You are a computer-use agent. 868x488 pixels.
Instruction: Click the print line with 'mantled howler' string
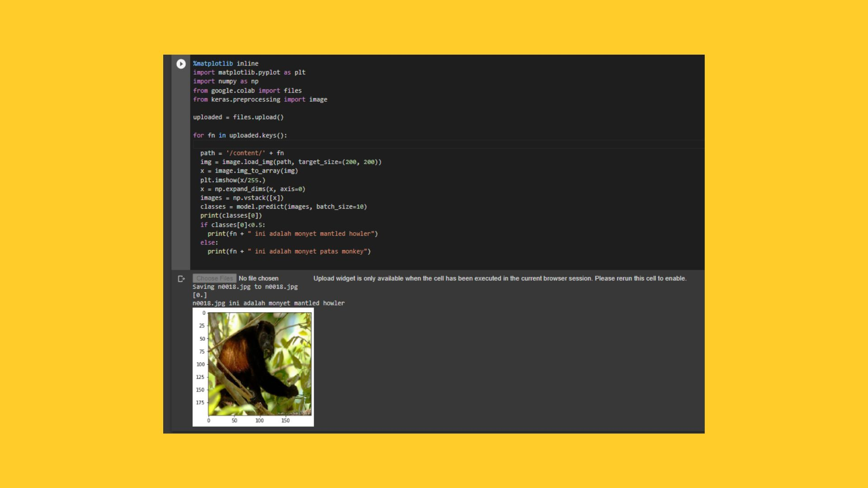coord(292,234)
